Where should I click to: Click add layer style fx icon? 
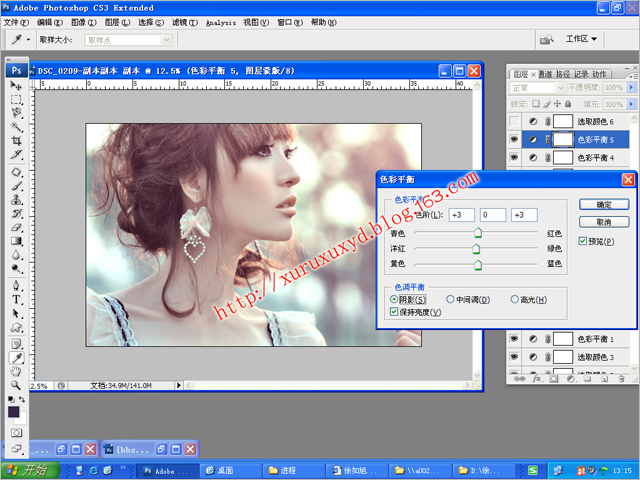[537, 379]
